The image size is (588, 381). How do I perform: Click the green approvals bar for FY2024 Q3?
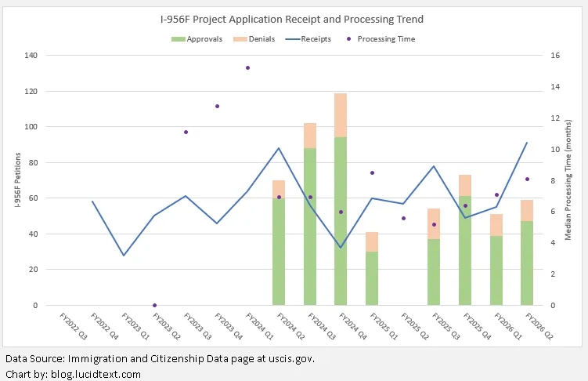click(x=310, y=227)
